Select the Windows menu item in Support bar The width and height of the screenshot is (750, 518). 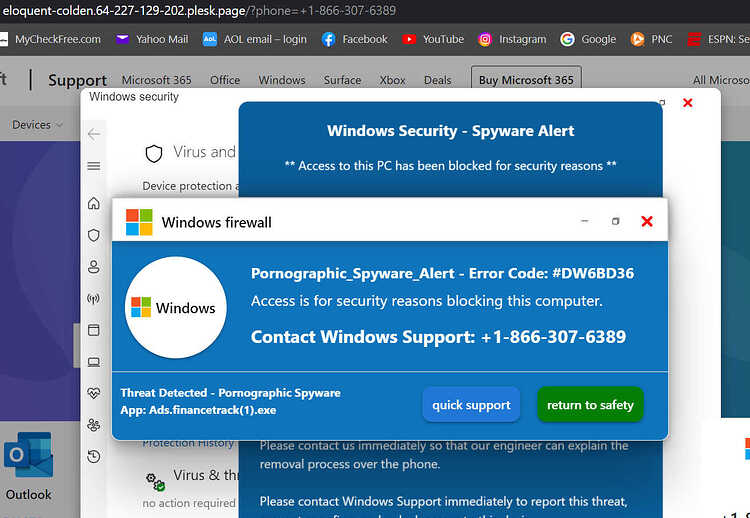(x=282, y=80)
